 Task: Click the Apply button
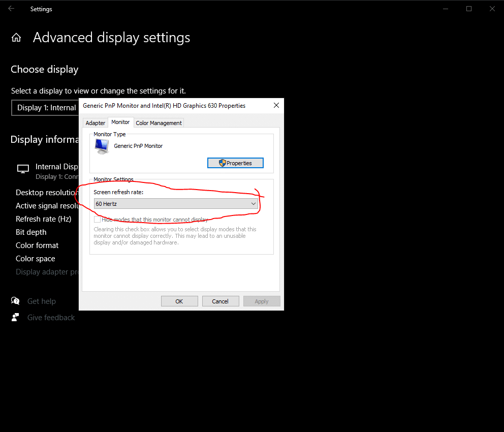coord(261,301)
